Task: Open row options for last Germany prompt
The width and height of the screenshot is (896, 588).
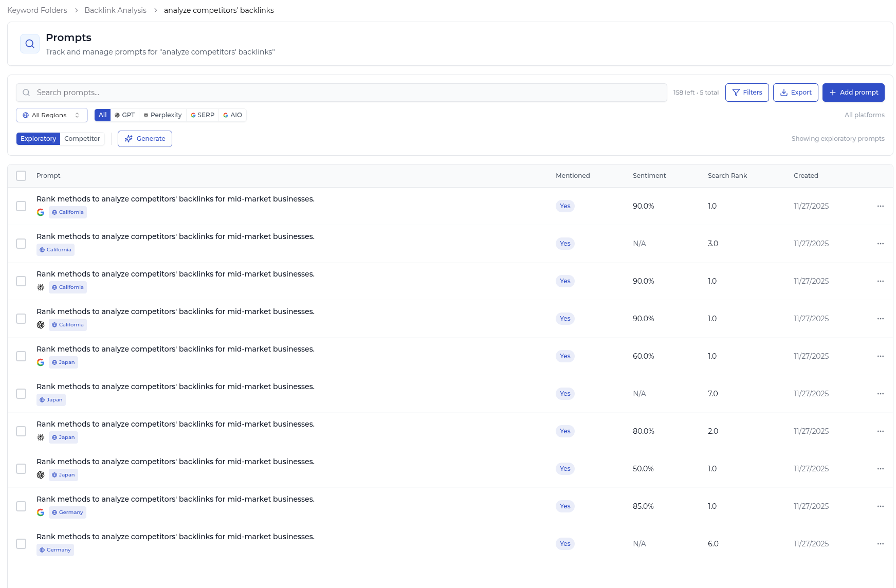Action: pos(880,544)
